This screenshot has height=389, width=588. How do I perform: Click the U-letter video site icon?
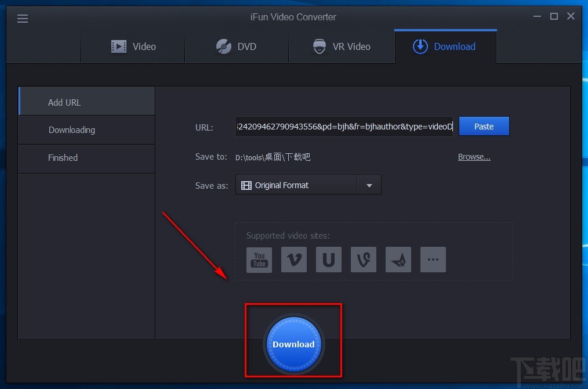click(x=329, y=260)
